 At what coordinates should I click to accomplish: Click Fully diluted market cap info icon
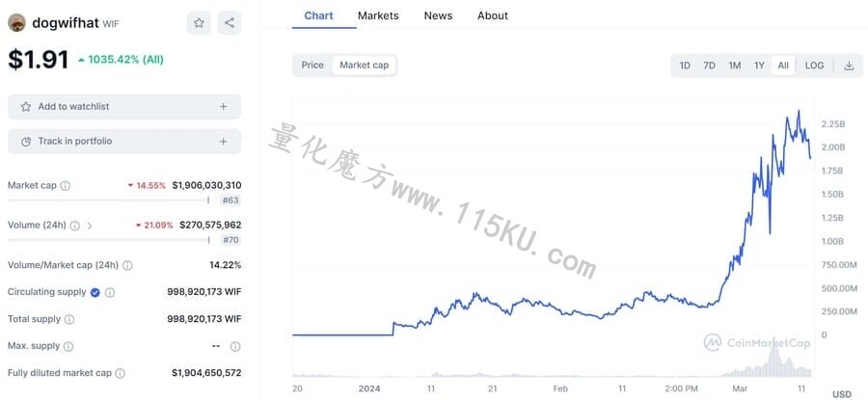[x=120, y=373]
